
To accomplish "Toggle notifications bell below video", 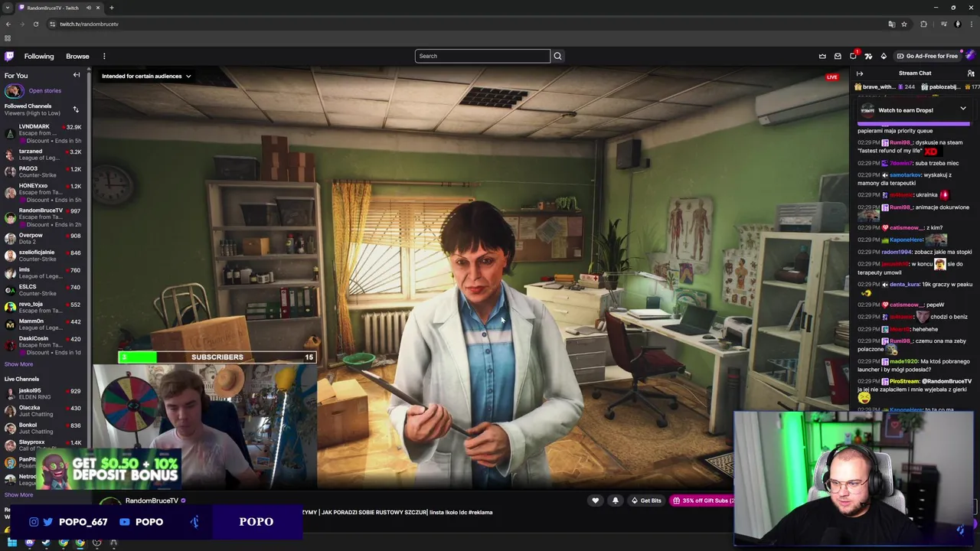I will pos(615,500).
